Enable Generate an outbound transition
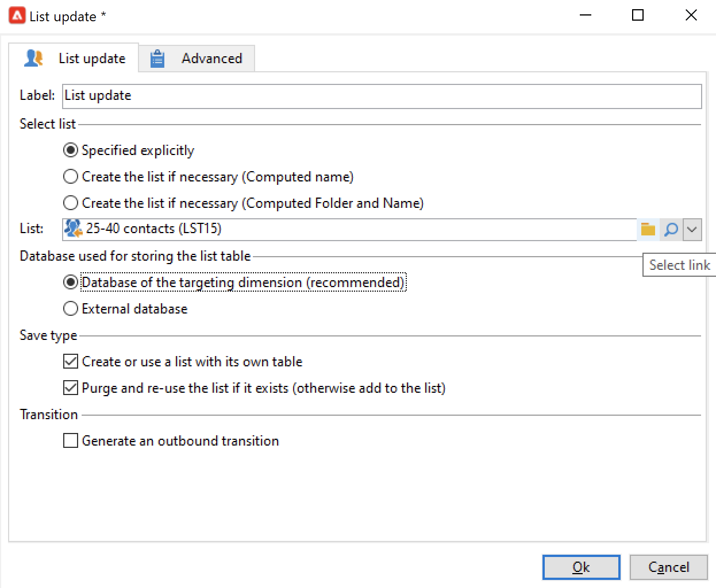The image size is (716, 588). tap(71, 441)
